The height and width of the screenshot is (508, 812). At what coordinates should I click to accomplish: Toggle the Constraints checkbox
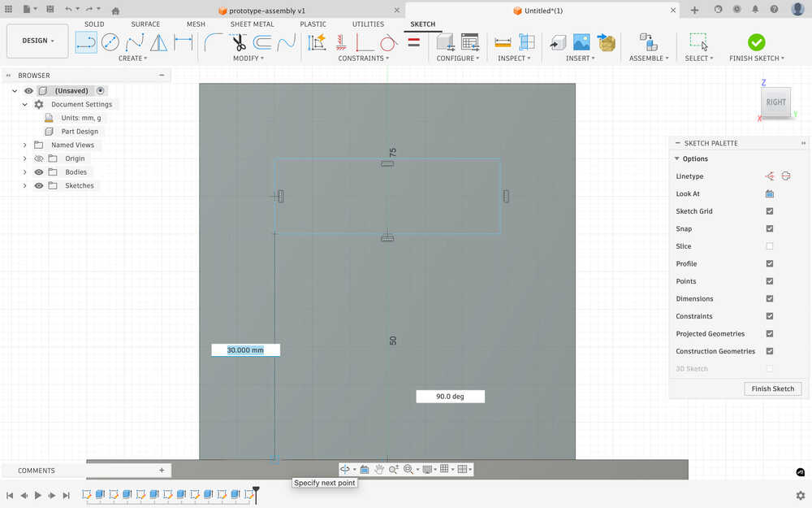click(x=770, y=316)
